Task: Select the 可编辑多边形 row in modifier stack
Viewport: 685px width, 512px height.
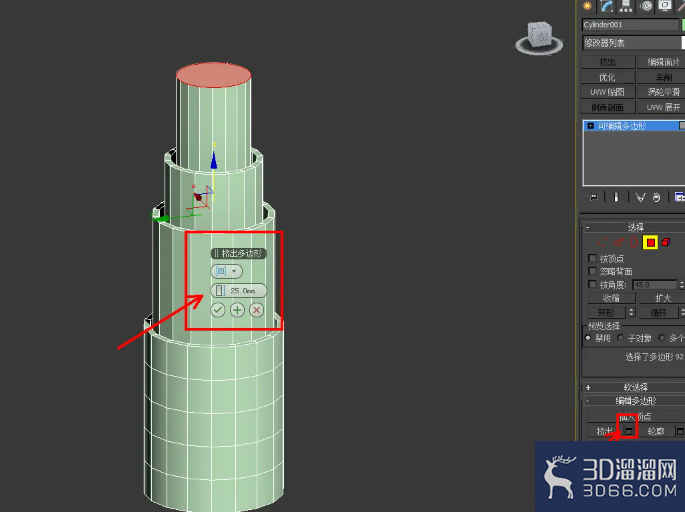Action: click(x=634, y=126)
